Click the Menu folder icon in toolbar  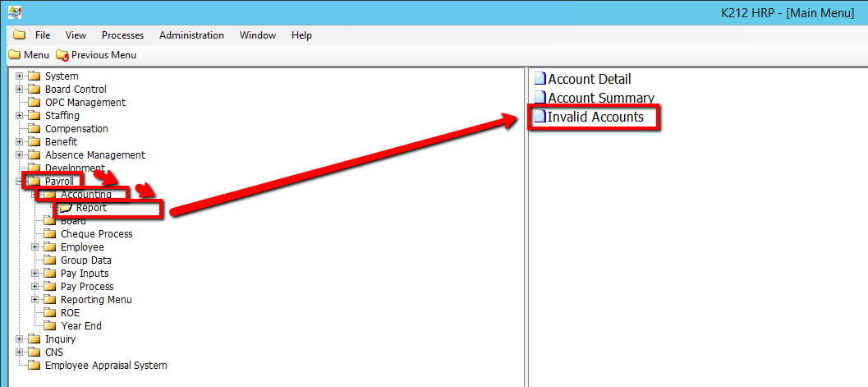[x=15, y=55]
